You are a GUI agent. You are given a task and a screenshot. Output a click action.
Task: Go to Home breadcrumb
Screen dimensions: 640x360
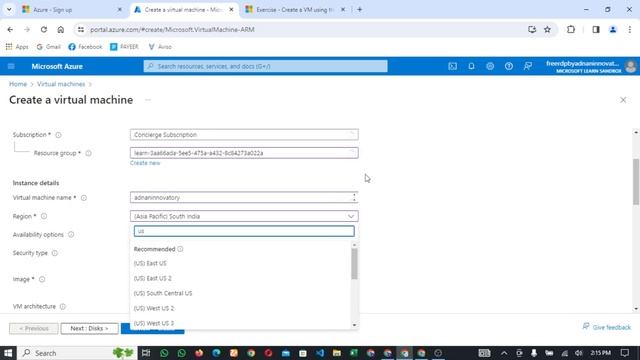18,84
